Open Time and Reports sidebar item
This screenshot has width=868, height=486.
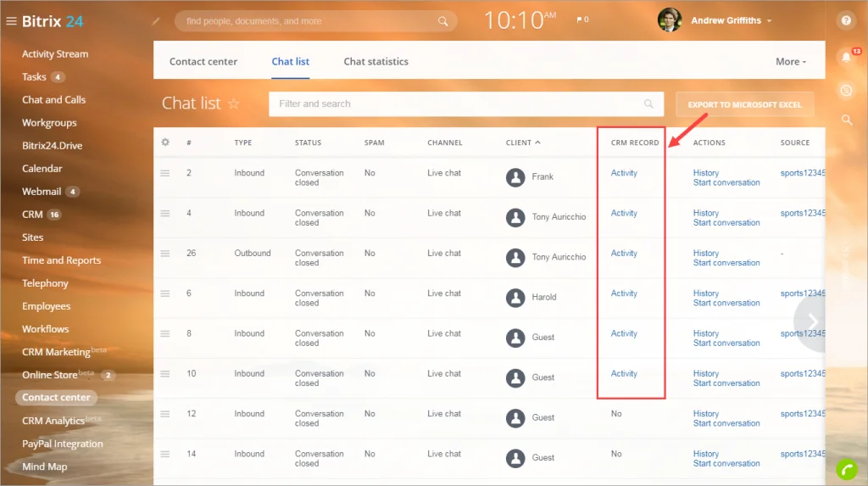pos(61,260)
